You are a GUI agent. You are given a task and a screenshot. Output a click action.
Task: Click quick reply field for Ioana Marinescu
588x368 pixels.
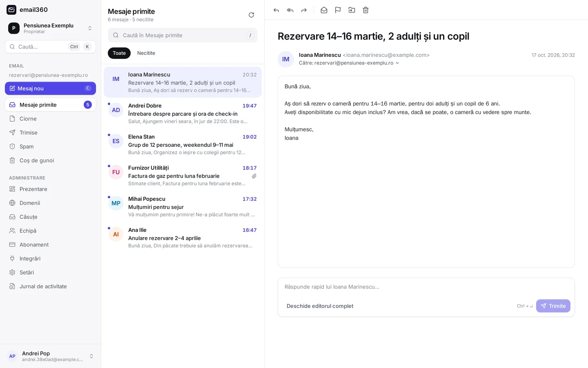(x=426, y=287)
